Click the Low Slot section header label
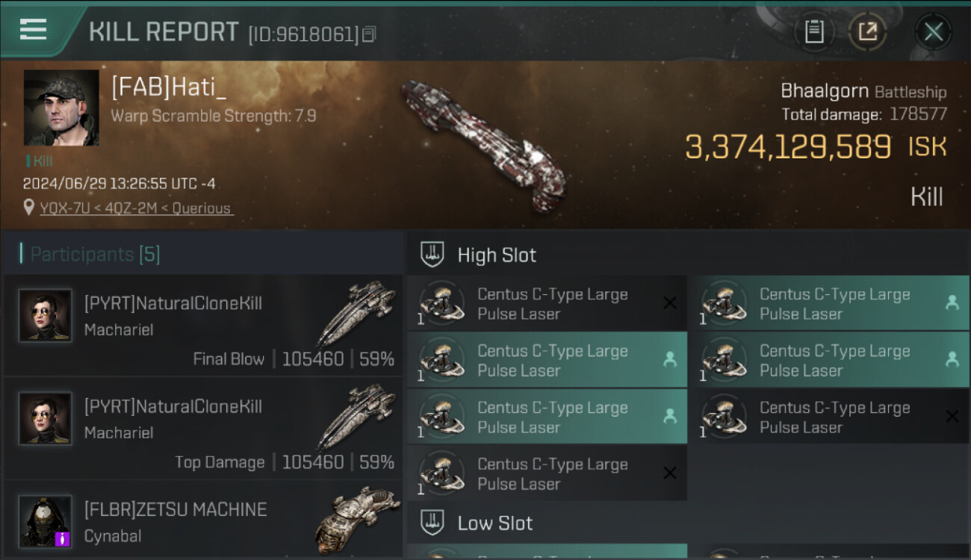971x560 pixels. coord(495,523)
